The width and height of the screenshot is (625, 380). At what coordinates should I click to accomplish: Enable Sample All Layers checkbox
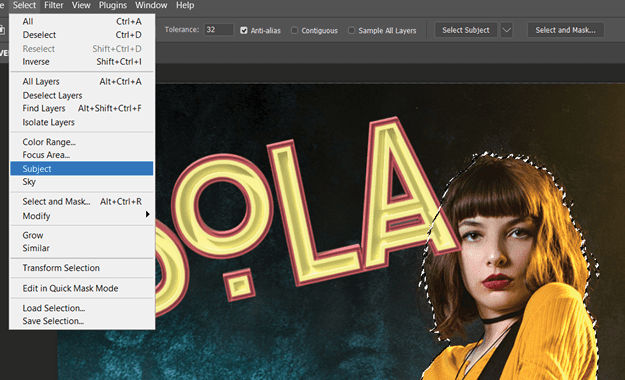[351, 30]
